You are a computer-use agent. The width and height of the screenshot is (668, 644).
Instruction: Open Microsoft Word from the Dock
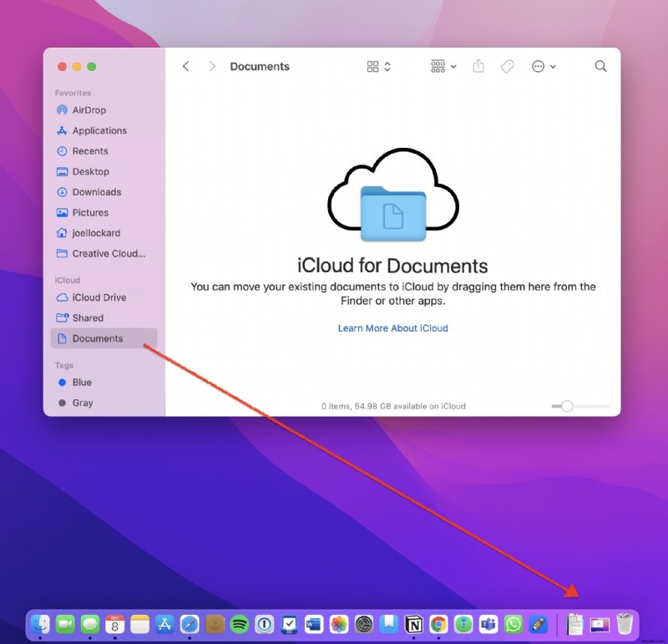pyautogui.click(x=312, y=623)
